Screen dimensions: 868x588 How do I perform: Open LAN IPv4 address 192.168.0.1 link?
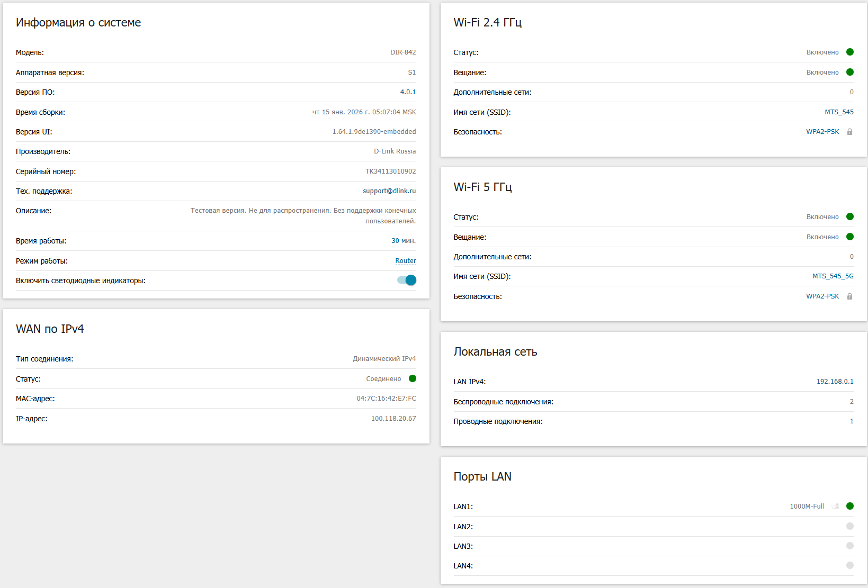(835, 382)
